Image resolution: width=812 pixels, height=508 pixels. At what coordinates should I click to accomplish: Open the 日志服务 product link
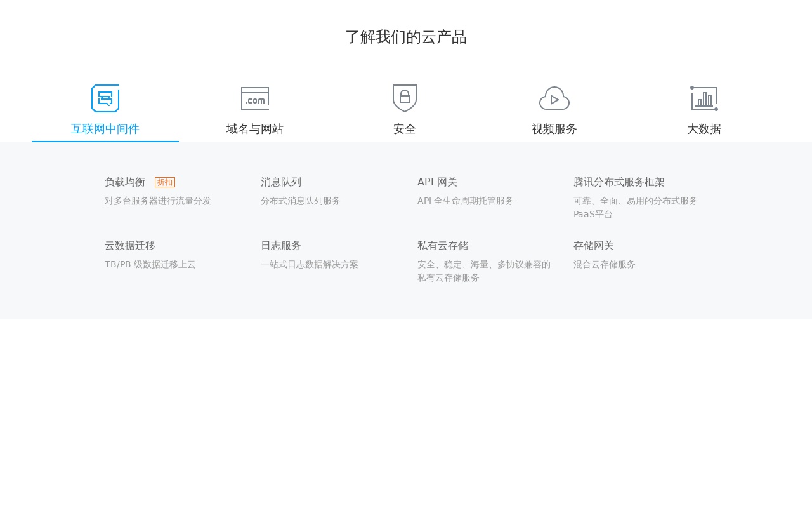coord(281,246)
